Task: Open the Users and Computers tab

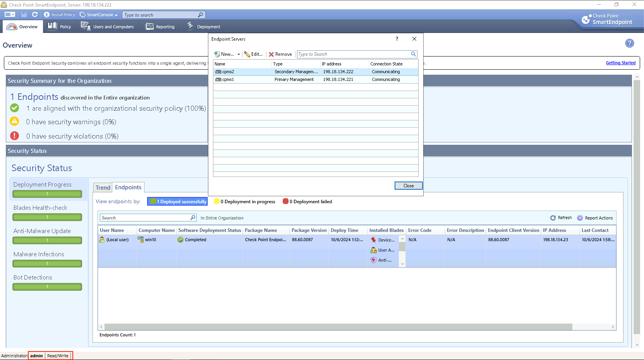Action: (108, 27)
